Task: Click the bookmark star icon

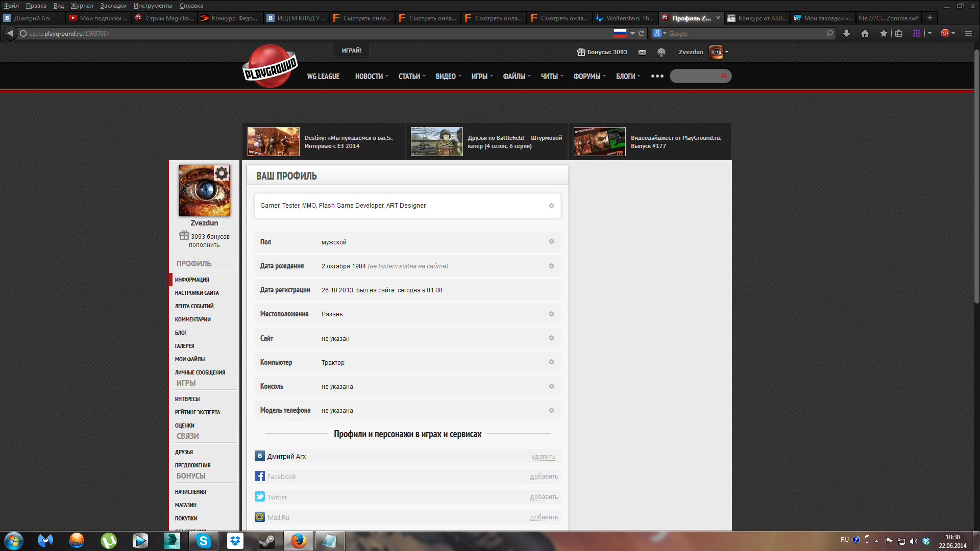Action: tap(884, 33)
